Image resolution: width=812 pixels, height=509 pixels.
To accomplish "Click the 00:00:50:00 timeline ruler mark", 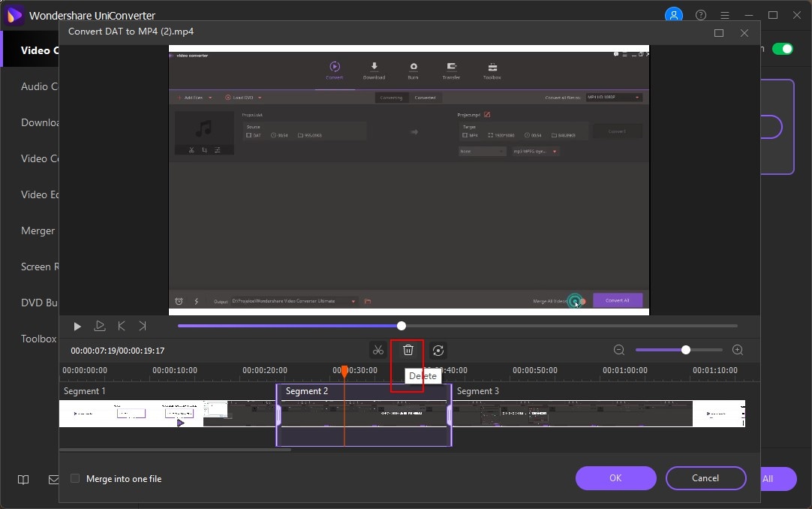I will pos(535,370).
